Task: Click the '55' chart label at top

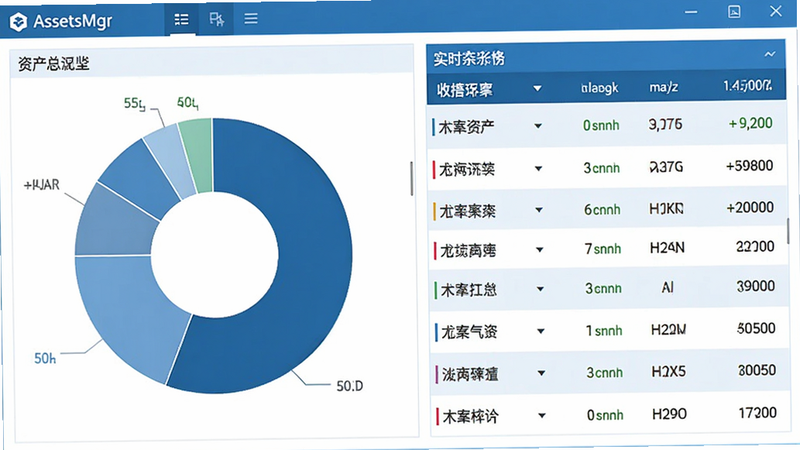Action: pyautogui.click(x=135, y=104)
